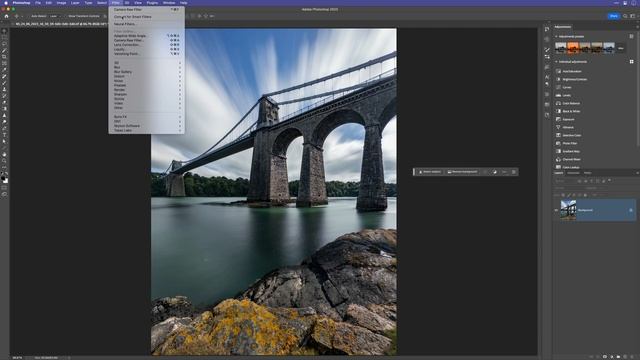Choose Vanishing Point in Filter menu

[x=147, y=54]
